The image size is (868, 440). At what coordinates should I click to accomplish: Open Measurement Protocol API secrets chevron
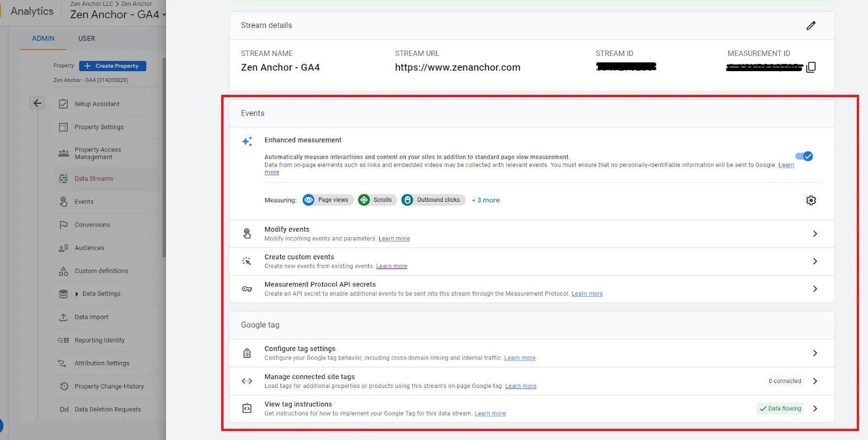click(x=815, y=289)
